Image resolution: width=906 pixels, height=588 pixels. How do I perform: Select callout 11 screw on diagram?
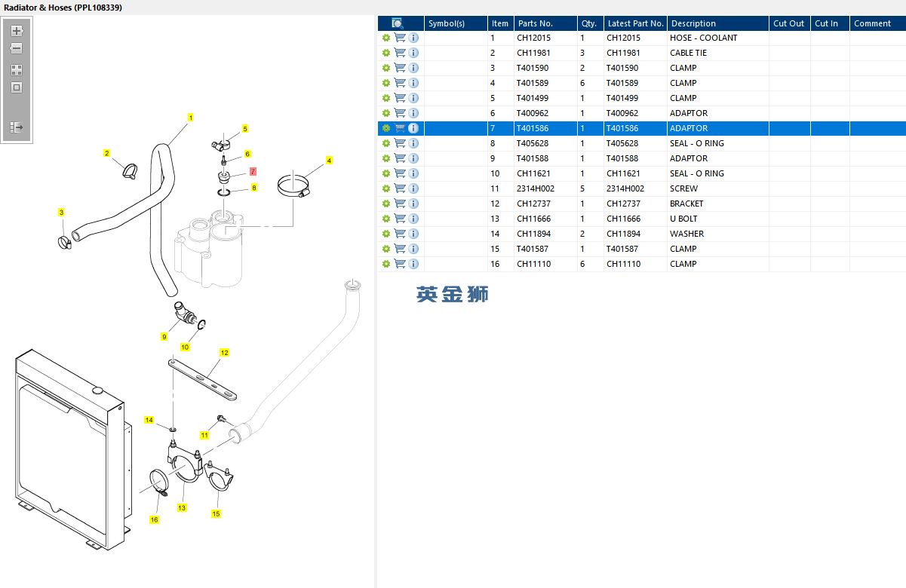[204, 436]
